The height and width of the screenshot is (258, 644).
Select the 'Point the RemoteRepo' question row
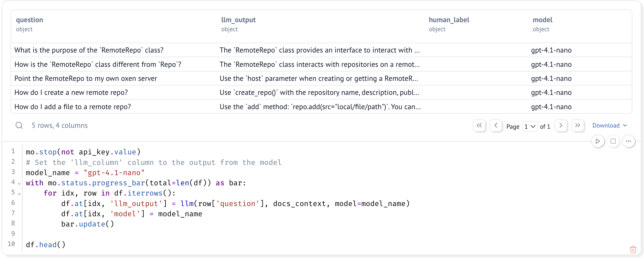(321, 79)
